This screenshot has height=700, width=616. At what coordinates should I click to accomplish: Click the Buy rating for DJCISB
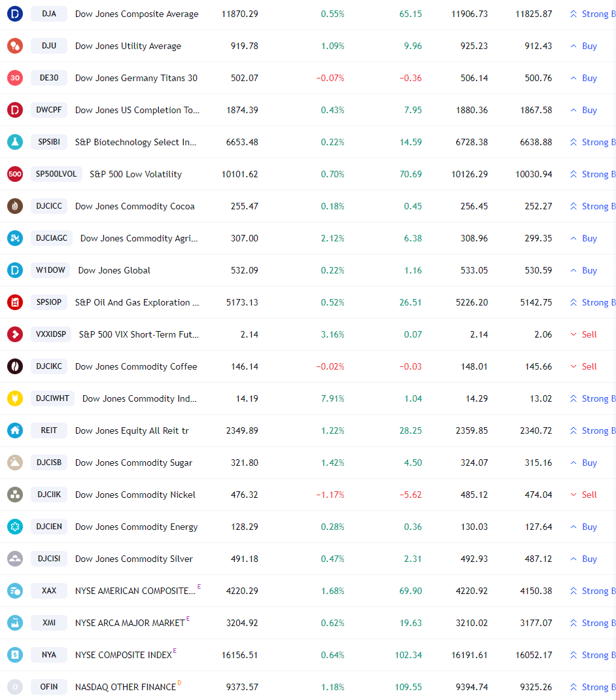[584, 463]
